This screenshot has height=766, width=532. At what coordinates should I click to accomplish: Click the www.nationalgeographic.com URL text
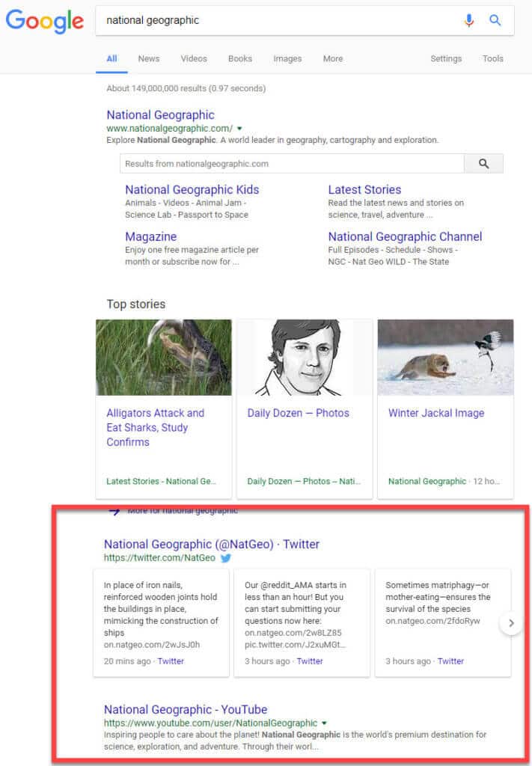pyautogui.click(x=170, y=129)
